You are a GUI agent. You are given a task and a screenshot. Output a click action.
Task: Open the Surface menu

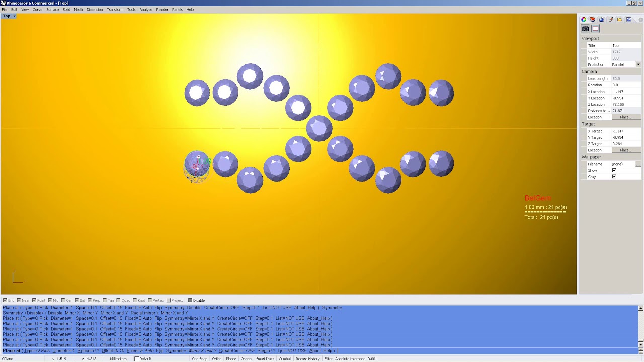click(53, 10)
